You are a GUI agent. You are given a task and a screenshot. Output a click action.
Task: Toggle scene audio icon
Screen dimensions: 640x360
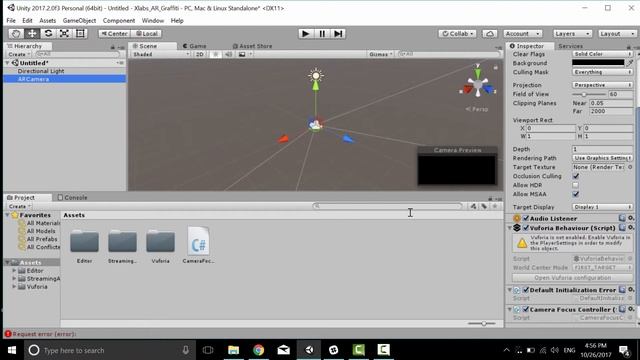pyautogui.click(x=229, y=54)
